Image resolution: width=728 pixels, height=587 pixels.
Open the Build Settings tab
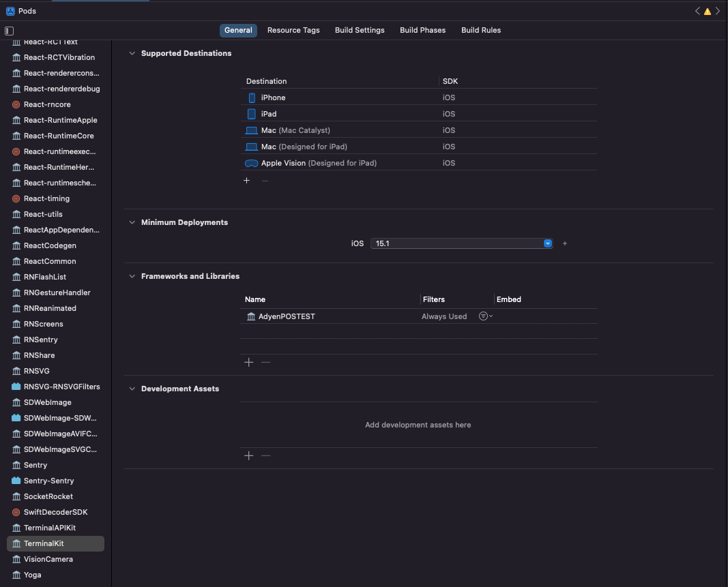pyautogui.click(x=360, y=30)
